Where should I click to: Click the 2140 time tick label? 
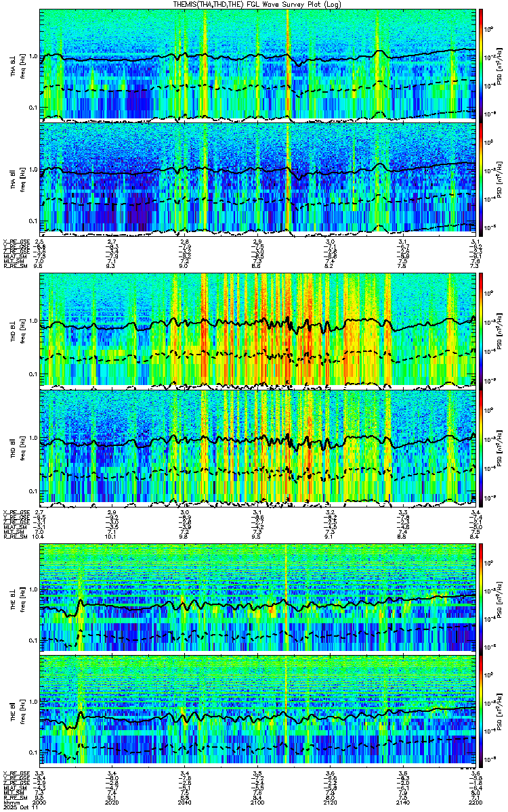tap(403, 801)
